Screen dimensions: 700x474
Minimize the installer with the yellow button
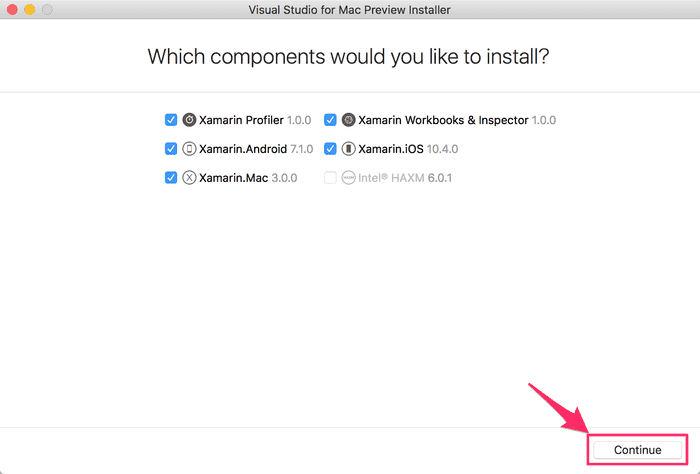click(x=30, y=10)
